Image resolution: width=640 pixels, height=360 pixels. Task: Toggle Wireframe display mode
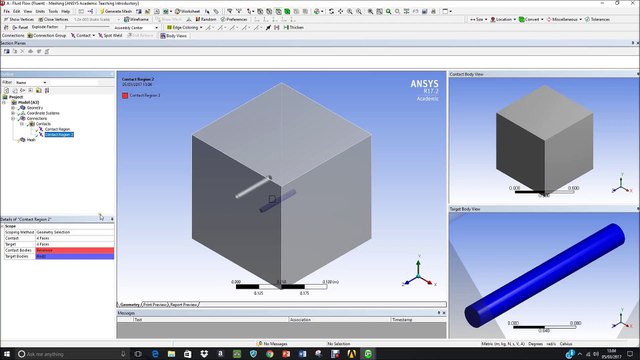pos(137,19)
